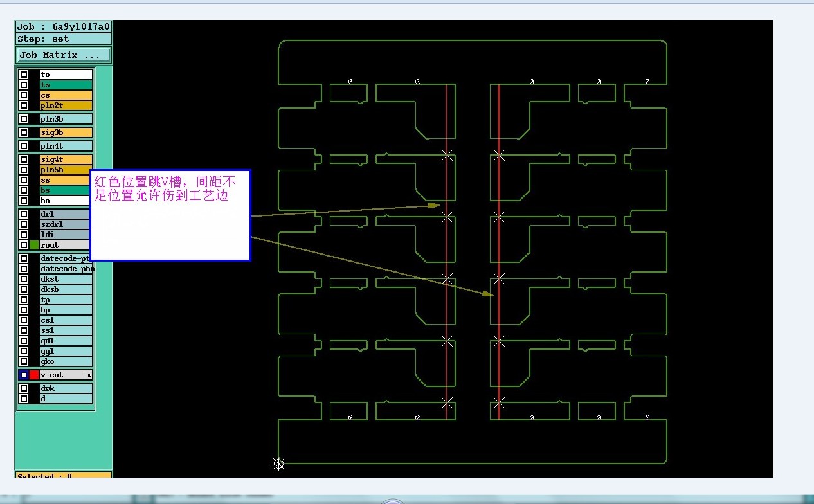
Task: Select the pln2t layer name
Action: pyautogui.click(x=66, y=105)
